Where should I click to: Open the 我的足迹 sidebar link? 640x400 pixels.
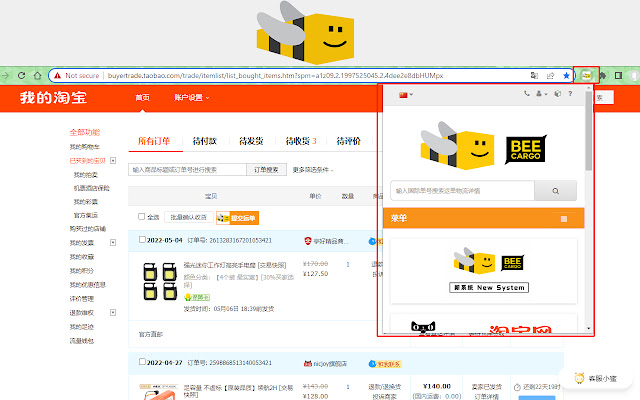(82, 327)
